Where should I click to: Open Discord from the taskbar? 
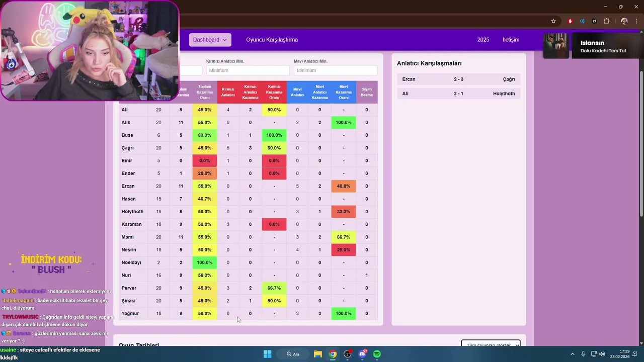(362, 354)
